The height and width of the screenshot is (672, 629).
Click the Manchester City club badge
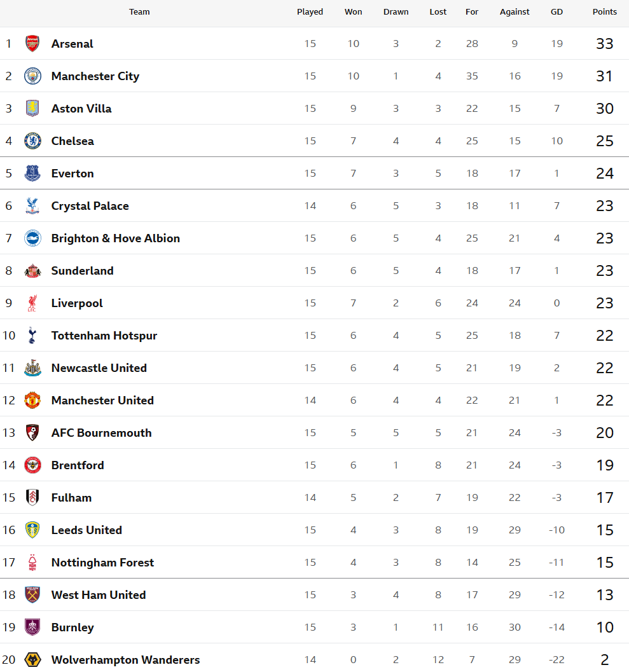coord(32,76)
